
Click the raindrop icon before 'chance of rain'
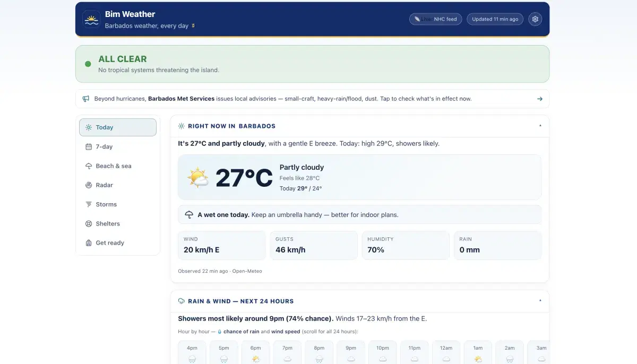220,332
